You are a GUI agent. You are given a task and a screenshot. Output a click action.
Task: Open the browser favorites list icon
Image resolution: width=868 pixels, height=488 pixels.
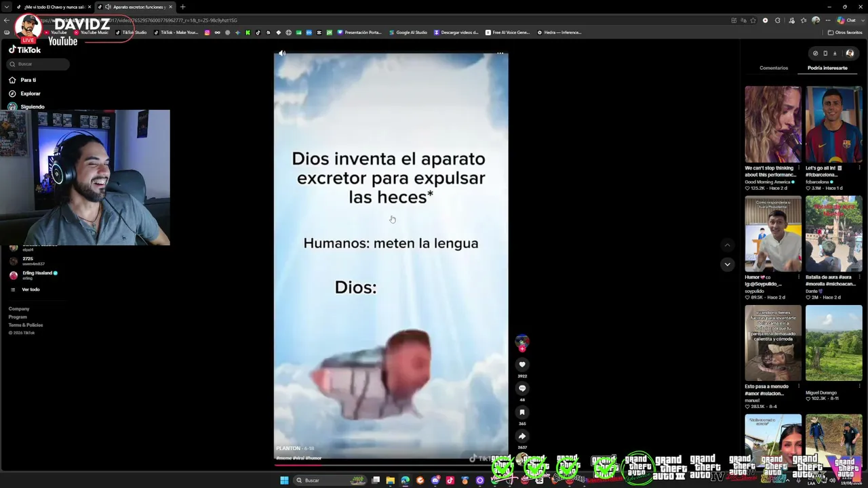(804, 20)
